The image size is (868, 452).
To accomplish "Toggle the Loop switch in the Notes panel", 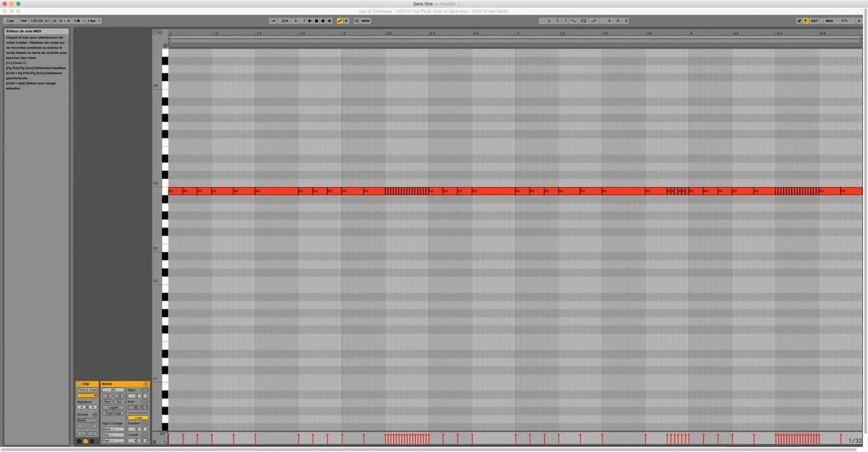I will [138, 417].
